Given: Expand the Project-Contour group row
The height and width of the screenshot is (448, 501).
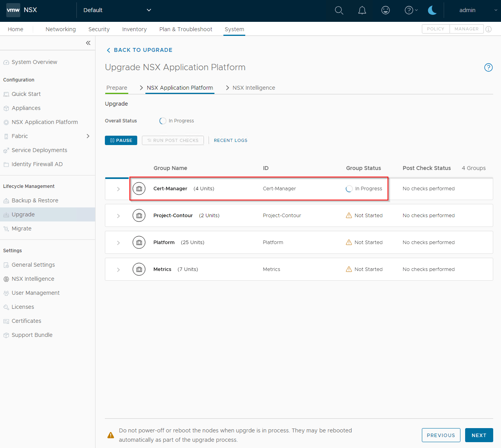Looking at the screenshot, I should [x=119, y=216].
